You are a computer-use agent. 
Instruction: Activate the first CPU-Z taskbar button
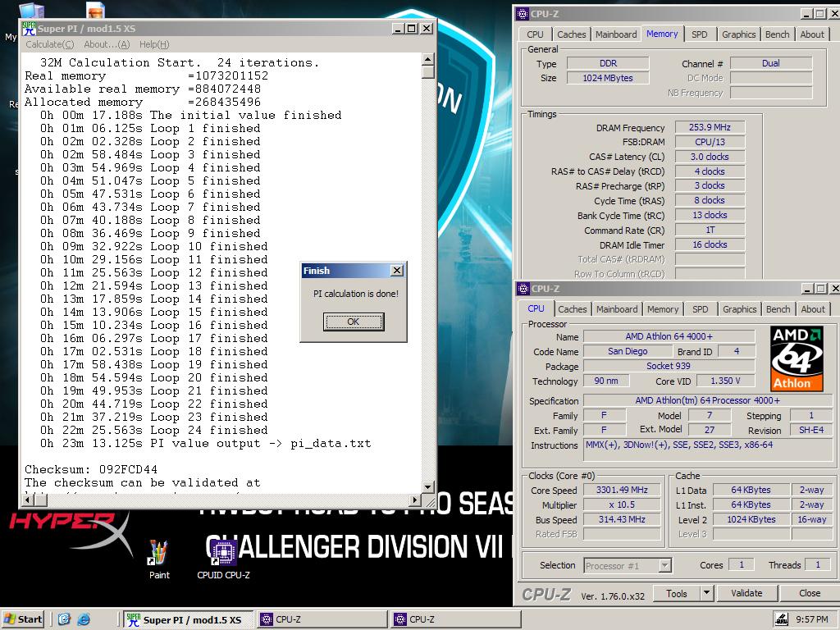[x=322, y=619]
